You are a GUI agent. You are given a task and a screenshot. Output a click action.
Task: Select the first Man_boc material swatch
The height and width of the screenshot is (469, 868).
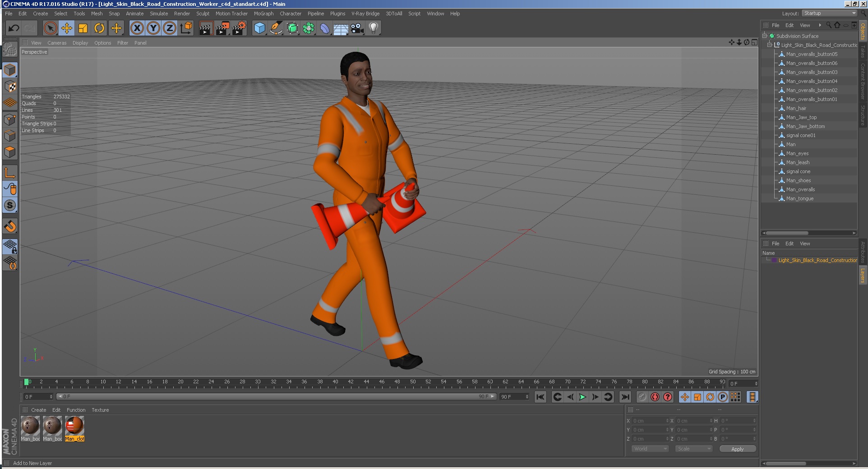point(30,428)
